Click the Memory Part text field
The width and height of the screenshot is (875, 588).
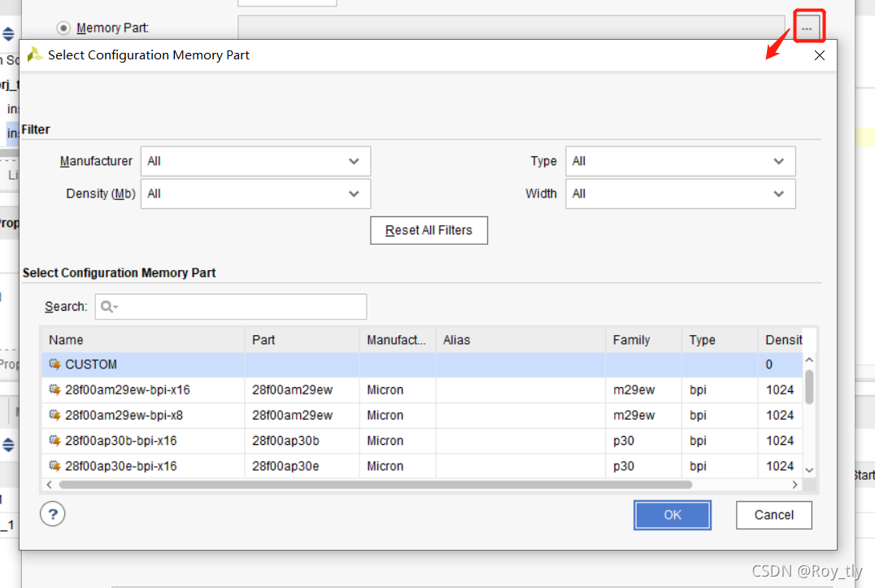coord(512,28)
